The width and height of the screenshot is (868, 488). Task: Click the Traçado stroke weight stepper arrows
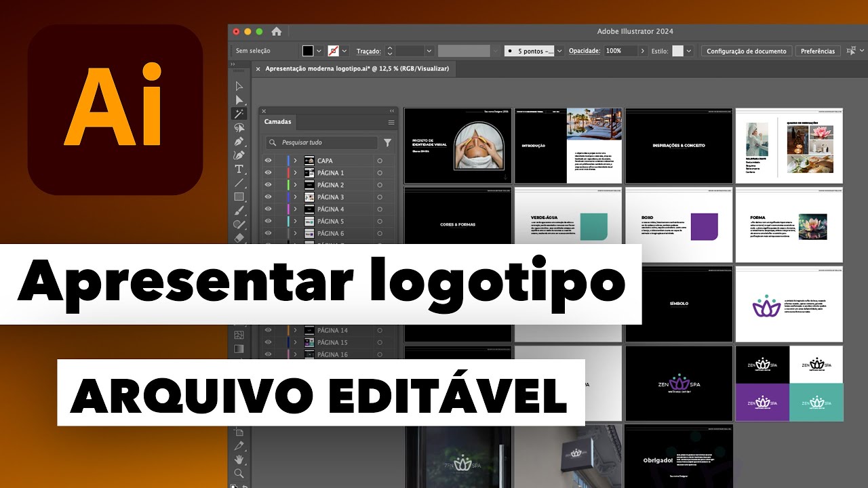click(x=389, y=51)
